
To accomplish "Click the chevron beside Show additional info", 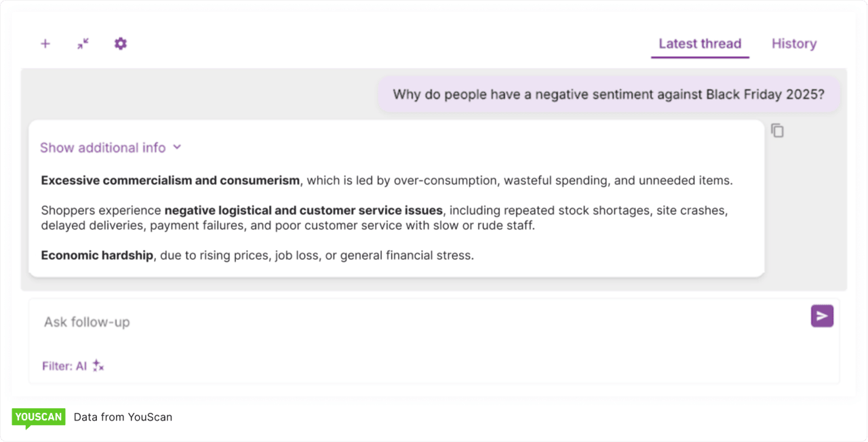I will click(x=177, y=147).
